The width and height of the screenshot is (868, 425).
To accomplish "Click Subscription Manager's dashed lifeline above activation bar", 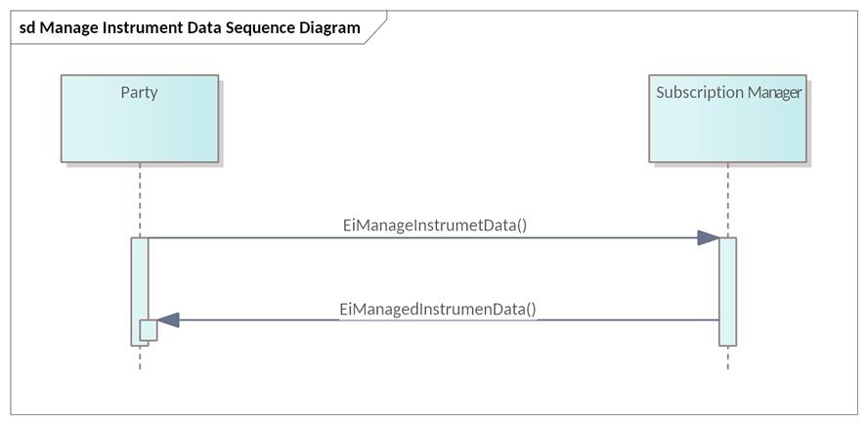I will coord(727,200).
